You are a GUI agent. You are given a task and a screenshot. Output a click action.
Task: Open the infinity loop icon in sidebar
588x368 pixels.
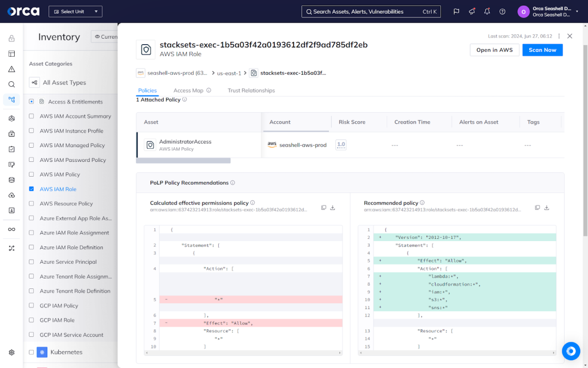click(11, 229)
